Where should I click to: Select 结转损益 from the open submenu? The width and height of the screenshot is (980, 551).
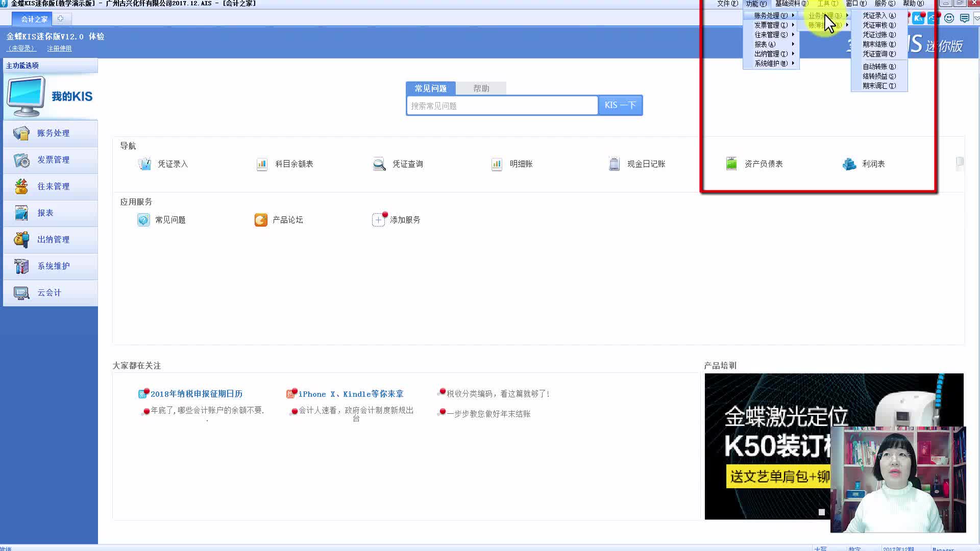click(x=879, y=76)
